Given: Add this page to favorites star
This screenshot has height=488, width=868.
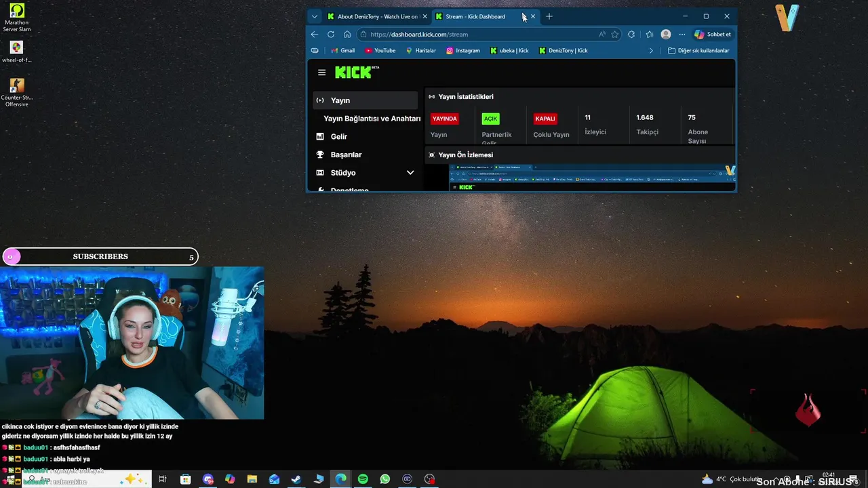Looking at the screenshot, I should pyautogui.click(x=615, y=35).
